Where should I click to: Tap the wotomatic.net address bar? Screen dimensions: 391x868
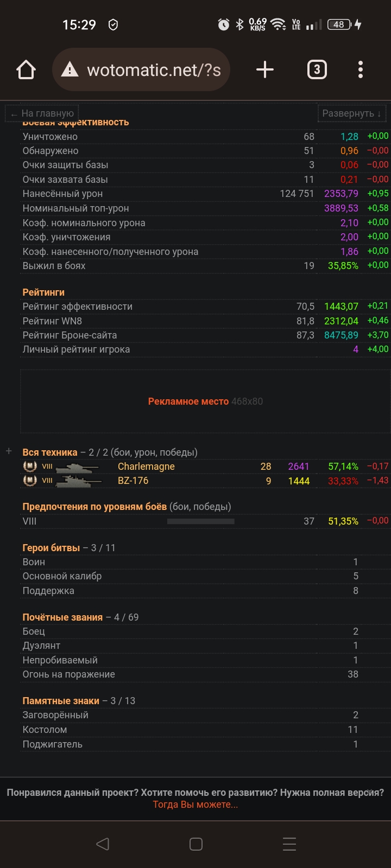(x=154, y=70)
